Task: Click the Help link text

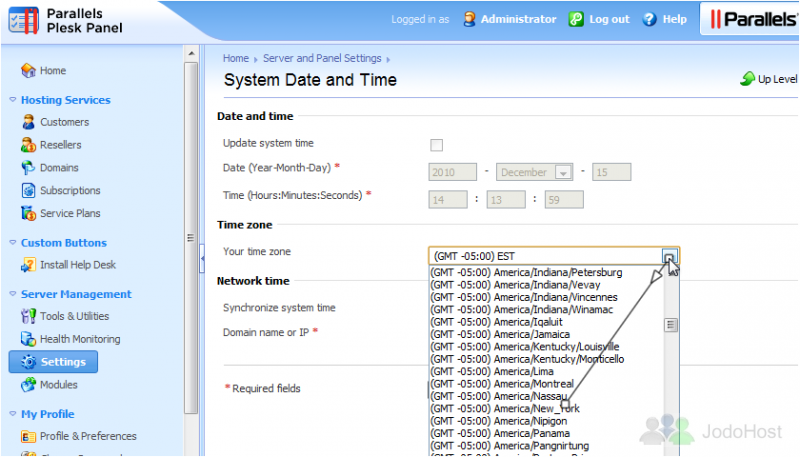Action: 674,19
